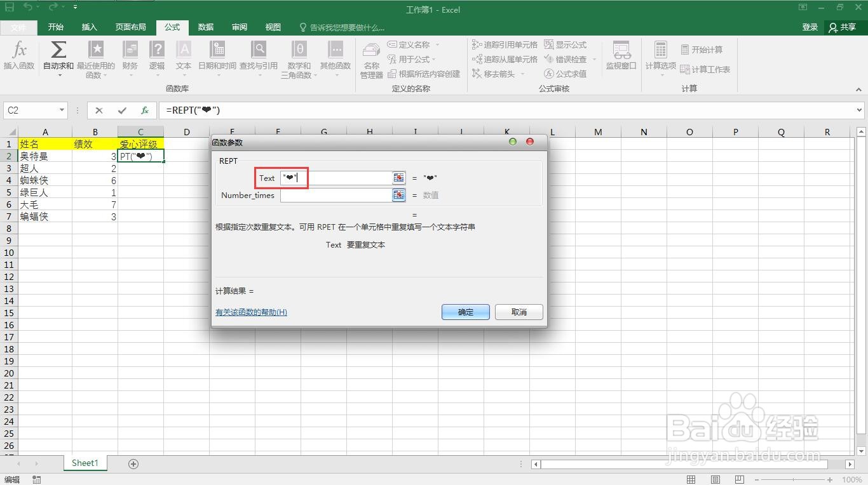This screenshot has width=868, height=485.
Task: Switch to Data (数据) tab
Action: tap(206, 27)
